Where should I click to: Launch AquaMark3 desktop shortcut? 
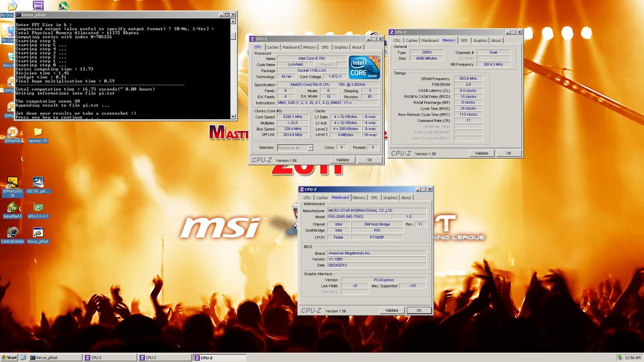(x=12, y=210)
